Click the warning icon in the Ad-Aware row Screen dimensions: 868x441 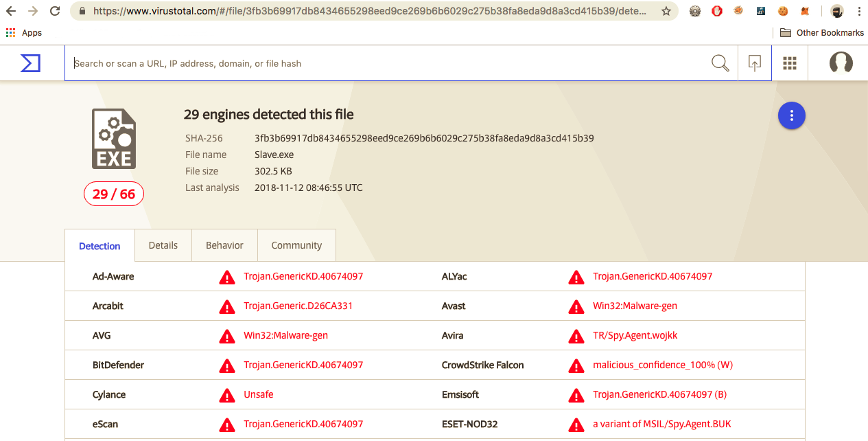click(x=226, y=277)
